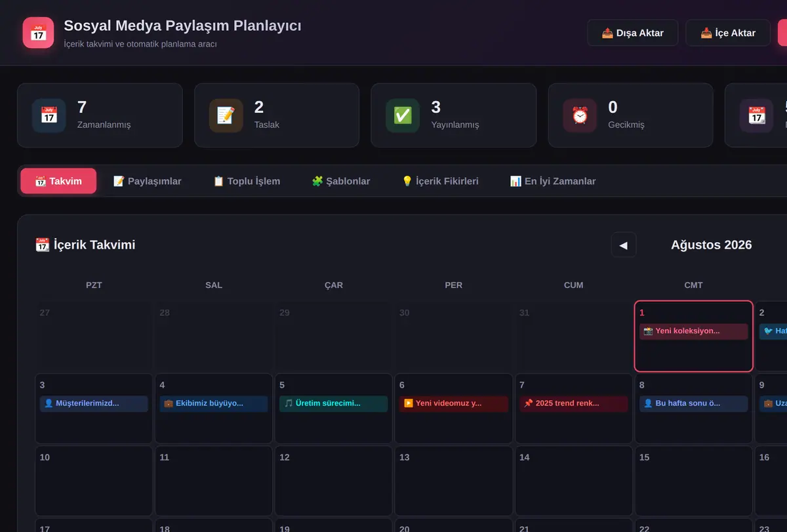
Task: Open the 'Yeni videomuz y...' scheduled post
Action: click(x=454, y=403)
